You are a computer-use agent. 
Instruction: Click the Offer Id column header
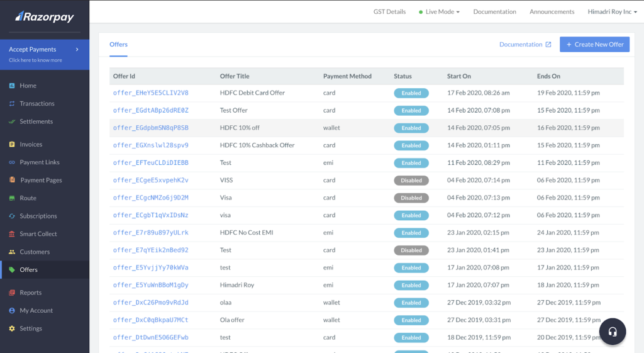coord(124,76)
